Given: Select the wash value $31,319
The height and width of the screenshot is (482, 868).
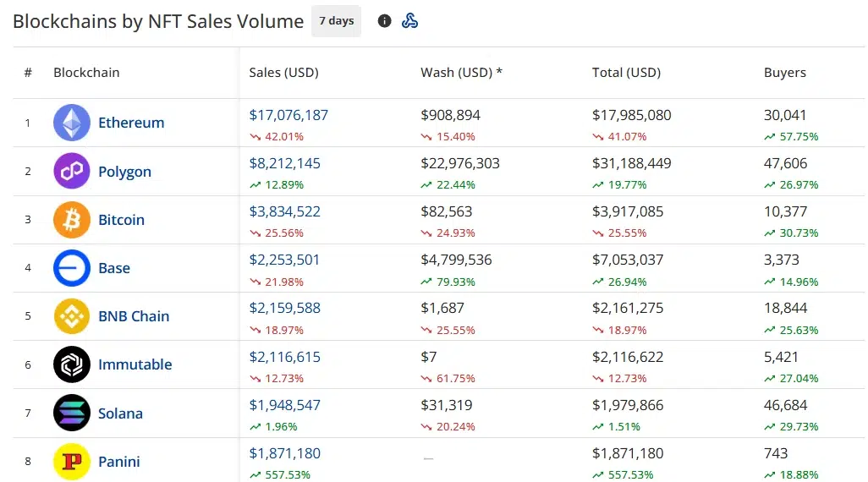Looking at the screenshot, I should 446,405.
